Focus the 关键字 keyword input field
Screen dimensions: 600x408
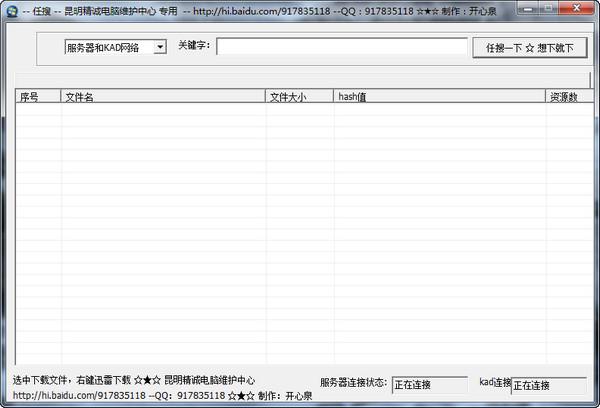[x=342, y=47]
